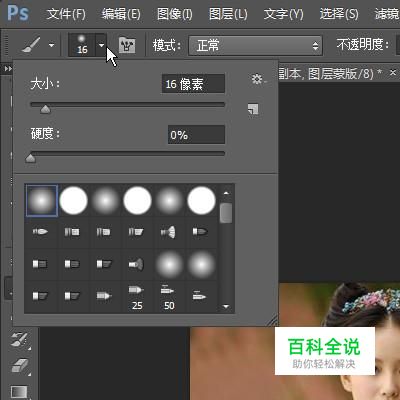400x400 pixels.
Task: Open the 图像(I) menu
Action: 174,14
